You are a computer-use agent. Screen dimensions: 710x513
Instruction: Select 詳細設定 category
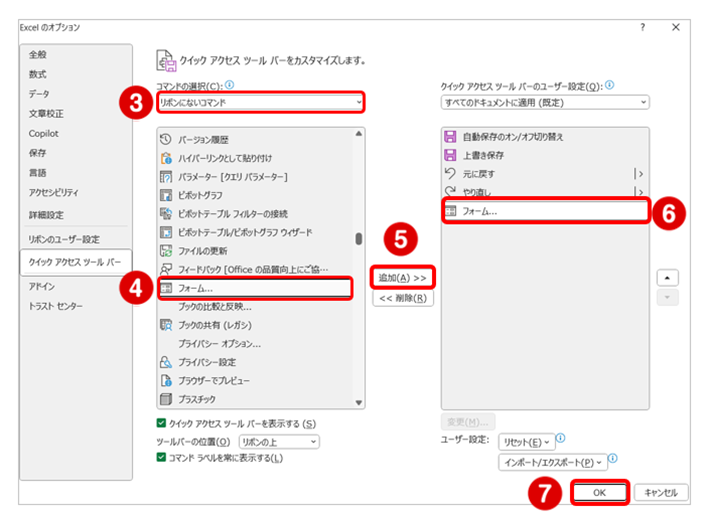click(x=76, y=215)
